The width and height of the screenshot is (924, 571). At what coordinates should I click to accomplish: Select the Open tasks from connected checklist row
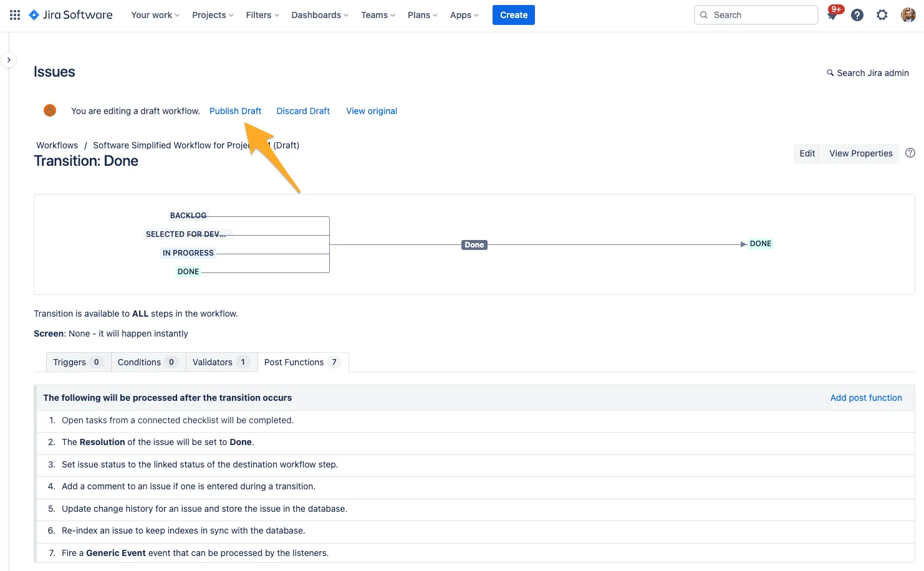coord(475,421)
